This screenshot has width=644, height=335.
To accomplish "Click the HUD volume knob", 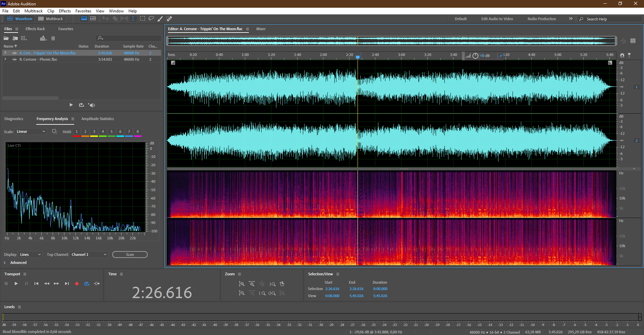I will coord(475,56).
